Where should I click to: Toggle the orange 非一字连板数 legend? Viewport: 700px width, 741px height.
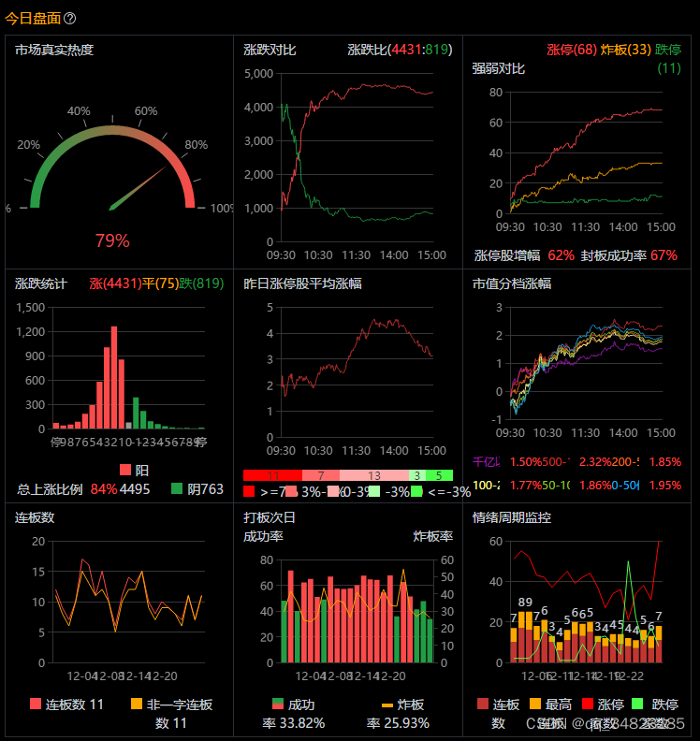click(172, 714)
